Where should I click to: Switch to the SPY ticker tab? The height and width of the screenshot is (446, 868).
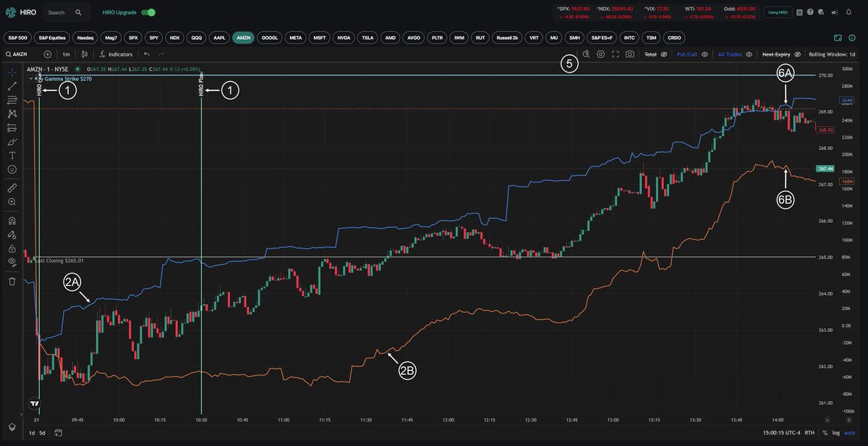click(154, 37)
